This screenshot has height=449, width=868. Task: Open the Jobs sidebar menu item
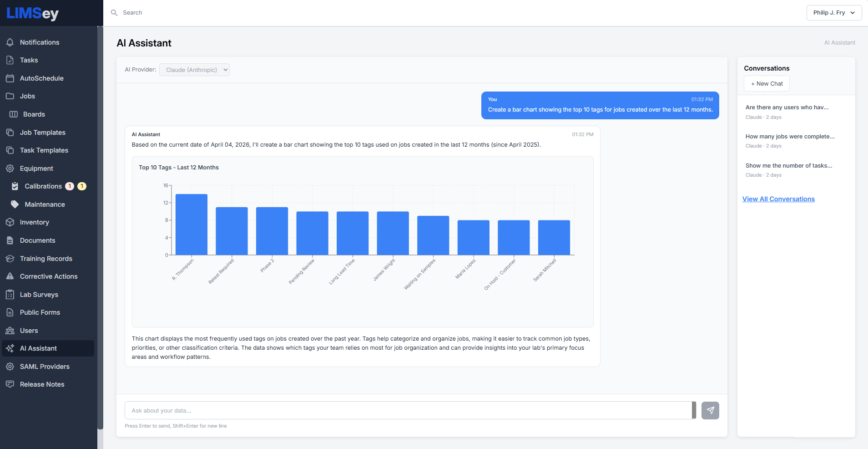coord(28,96)
